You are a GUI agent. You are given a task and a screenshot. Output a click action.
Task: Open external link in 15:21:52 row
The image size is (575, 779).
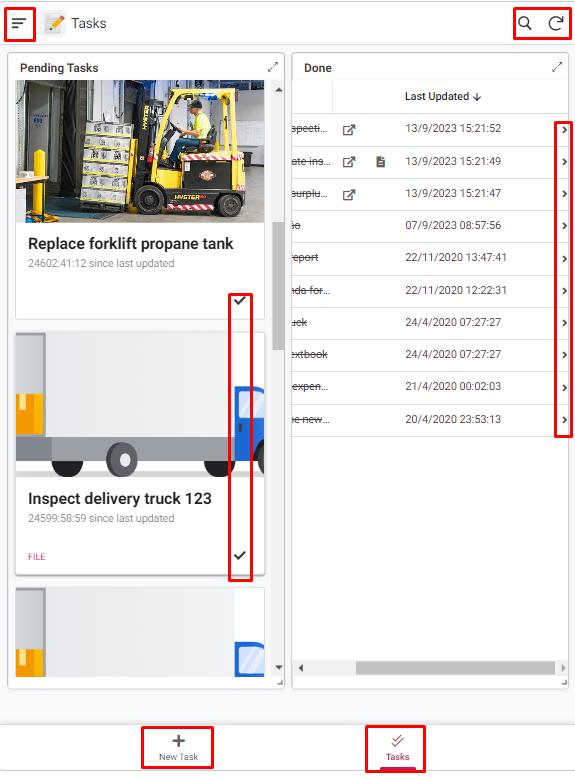[x=349, y=130]
